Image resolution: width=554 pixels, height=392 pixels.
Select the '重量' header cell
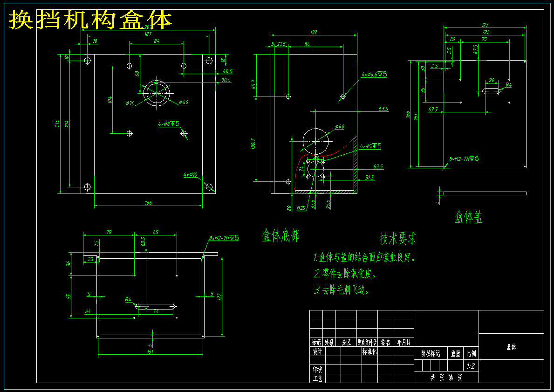pyautogui.click(x=455, y=353)
